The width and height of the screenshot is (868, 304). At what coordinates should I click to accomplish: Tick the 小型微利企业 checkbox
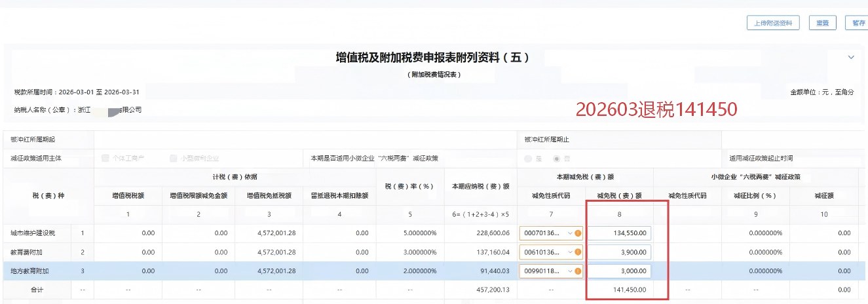(173, 159)
